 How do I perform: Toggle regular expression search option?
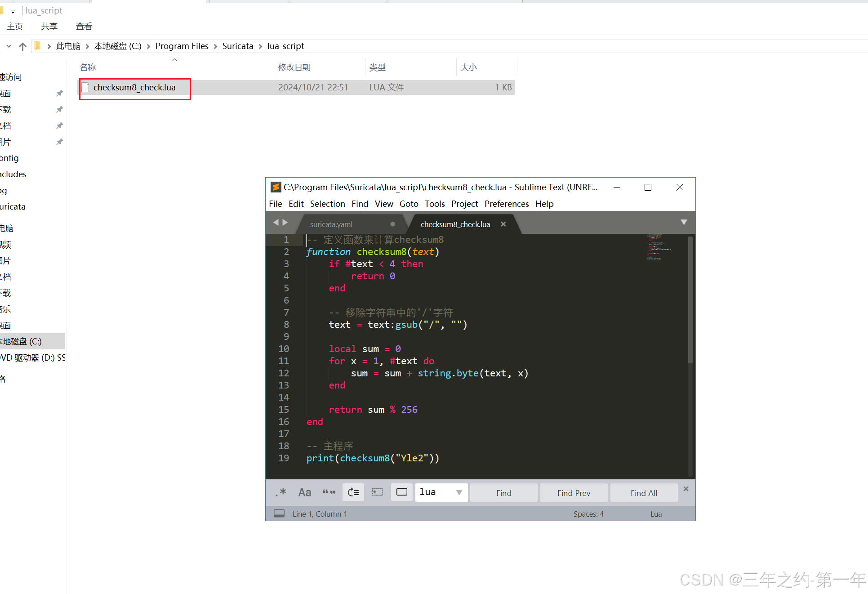(281, 492)
